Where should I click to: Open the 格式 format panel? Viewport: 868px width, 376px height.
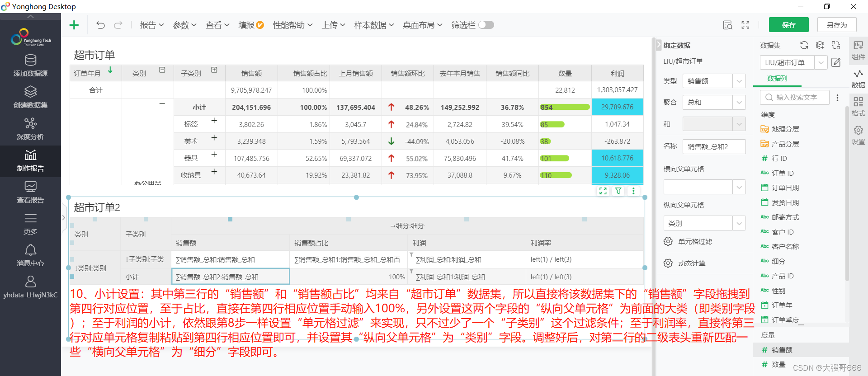(858, 107)
